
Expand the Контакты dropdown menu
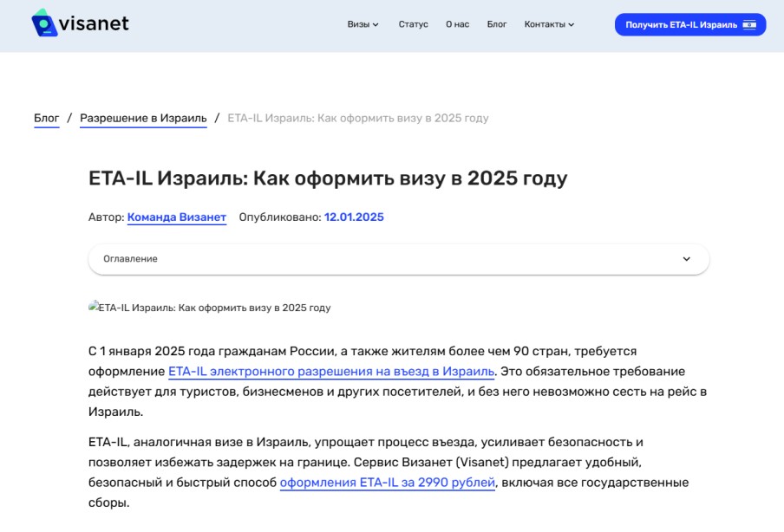[x=549, y=24]
